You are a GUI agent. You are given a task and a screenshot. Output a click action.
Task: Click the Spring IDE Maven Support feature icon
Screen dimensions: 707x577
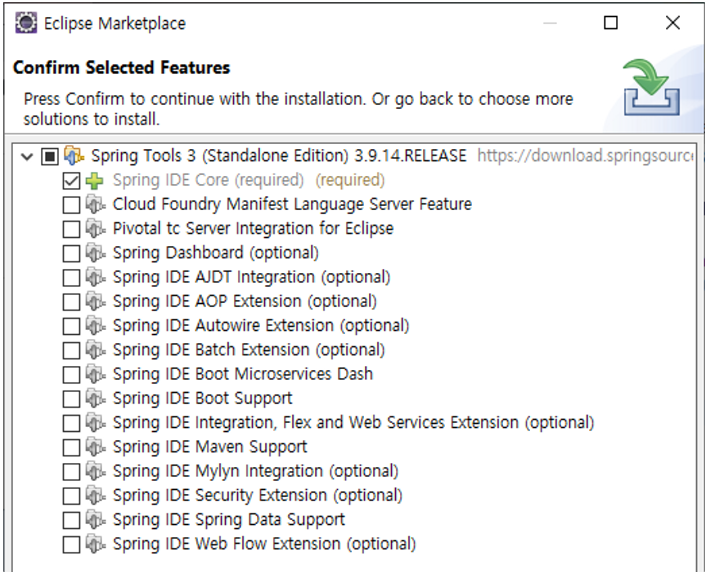point(95,447)
